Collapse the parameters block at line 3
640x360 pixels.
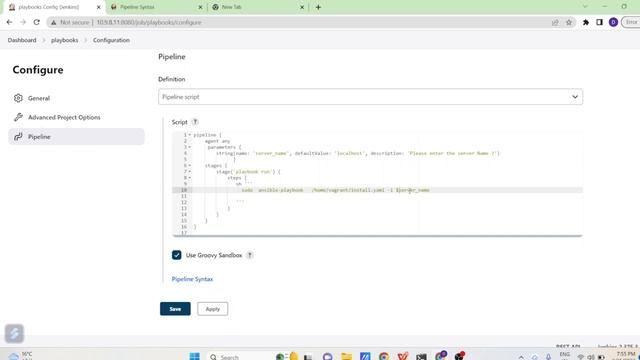[190, 147]
